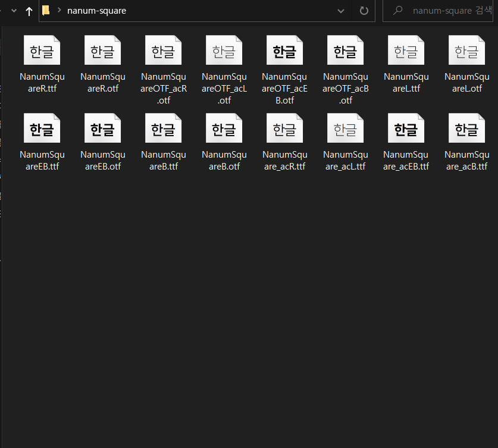Select the NanumSquare_acEB.ttf file icon
Viewport: 498px width, 448px height.
coord(406,128)
